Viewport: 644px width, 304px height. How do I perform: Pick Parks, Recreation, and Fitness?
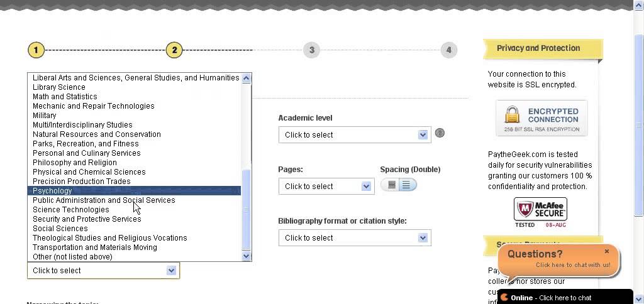(135, 144)
